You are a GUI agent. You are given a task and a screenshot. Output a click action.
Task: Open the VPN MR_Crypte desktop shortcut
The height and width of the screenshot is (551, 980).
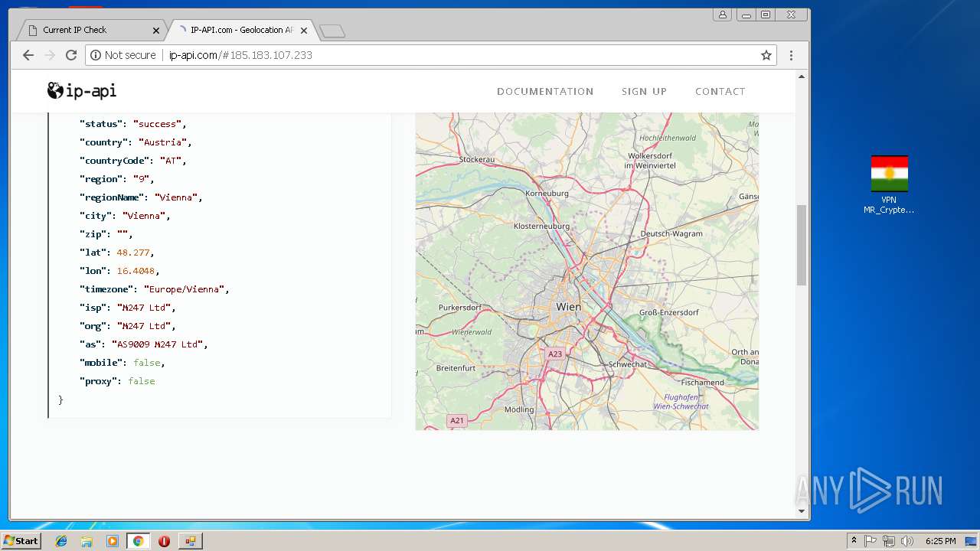pyautogui.click(x=889, y=184)
